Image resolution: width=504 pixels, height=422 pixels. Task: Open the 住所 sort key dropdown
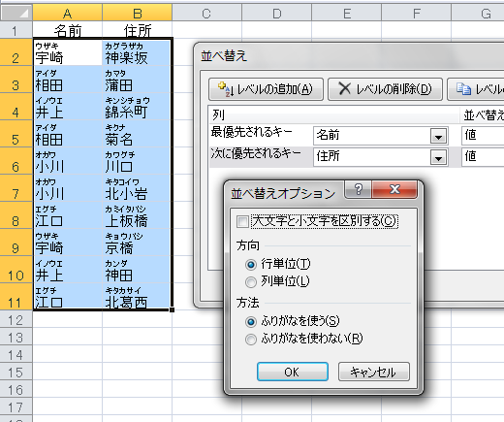(x=438, y=157)
